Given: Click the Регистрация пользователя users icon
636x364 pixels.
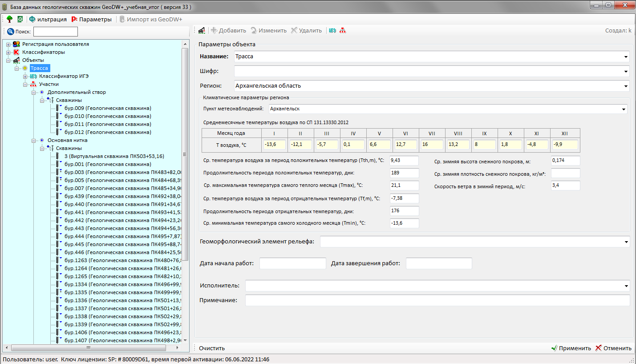Looking at the screenshot, I should pyautogui.click(x=16, y=44).
